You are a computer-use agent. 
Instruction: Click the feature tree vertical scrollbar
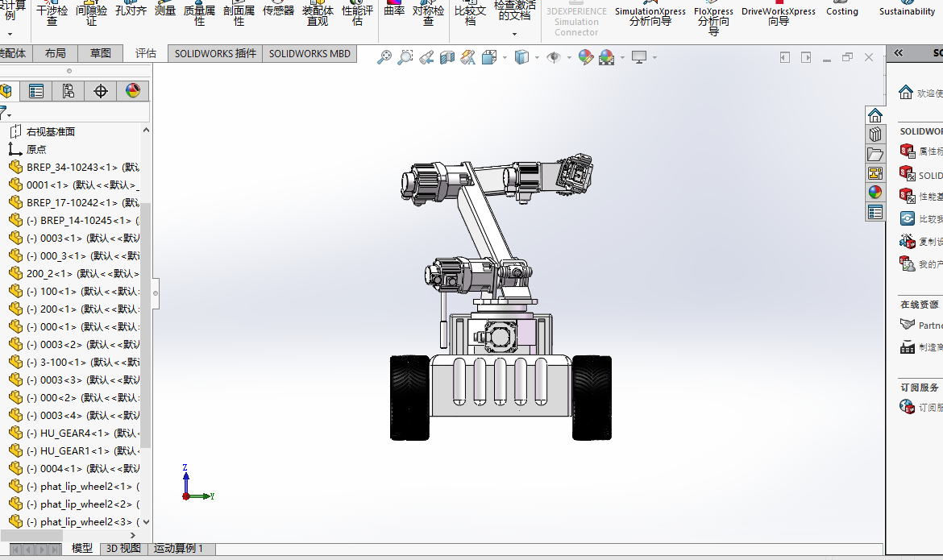pos(146,325)
